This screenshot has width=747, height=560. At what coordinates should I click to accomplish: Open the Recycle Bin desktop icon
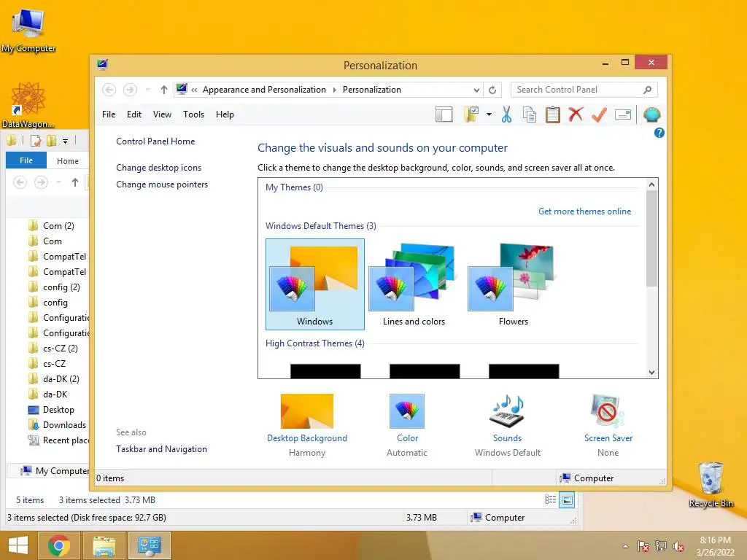pyautogui.click(x=711, y=484)
